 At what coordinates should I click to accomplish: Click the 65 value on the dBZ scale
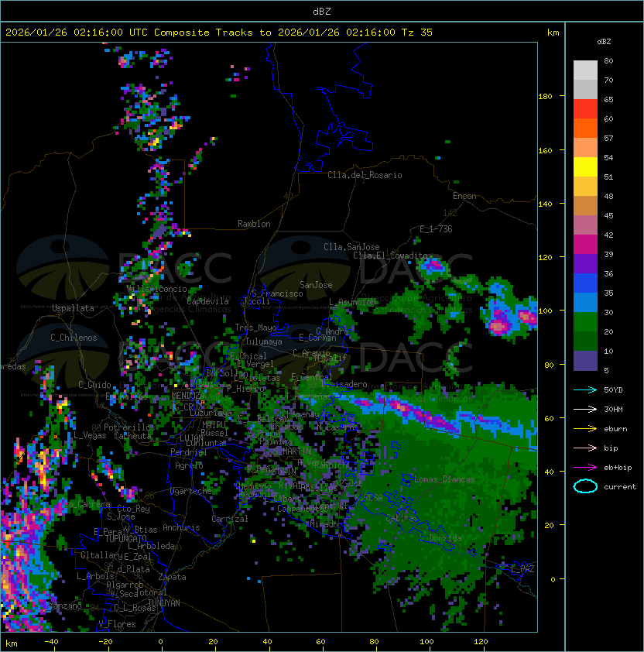pos(608,99)
